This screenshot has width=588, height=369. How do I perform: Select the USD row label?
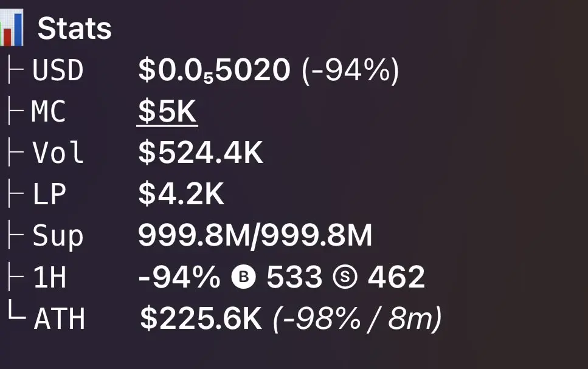coord(58,71)
